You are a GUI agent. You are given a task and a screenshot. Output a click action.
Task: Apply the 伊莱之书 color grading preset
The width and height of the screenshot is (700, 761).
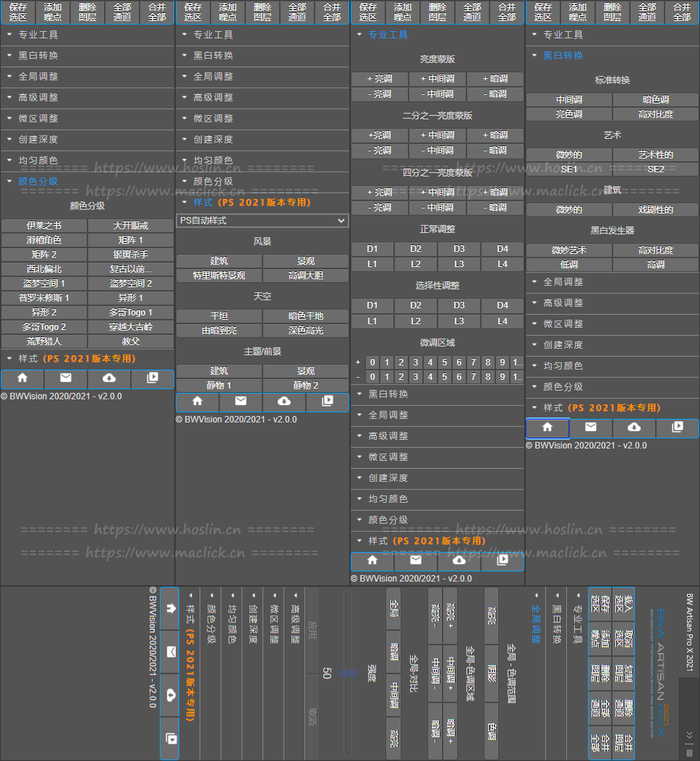coord(44,225)
